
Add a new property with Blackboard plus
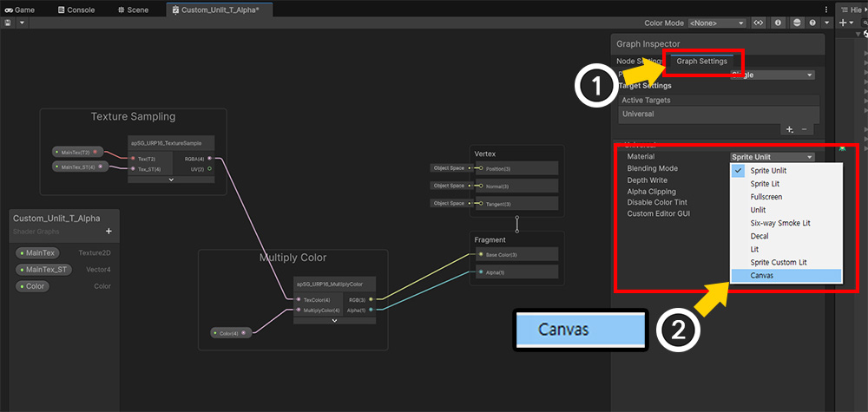108,232
